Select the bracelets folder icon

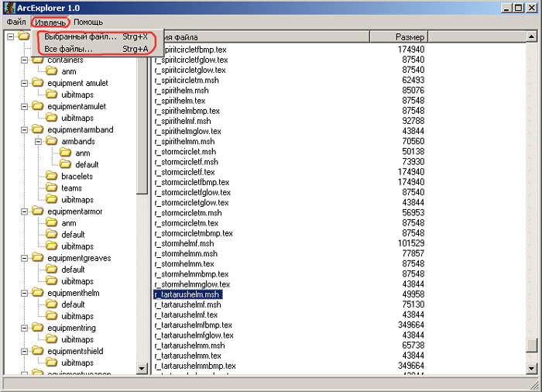pos(52,175)
